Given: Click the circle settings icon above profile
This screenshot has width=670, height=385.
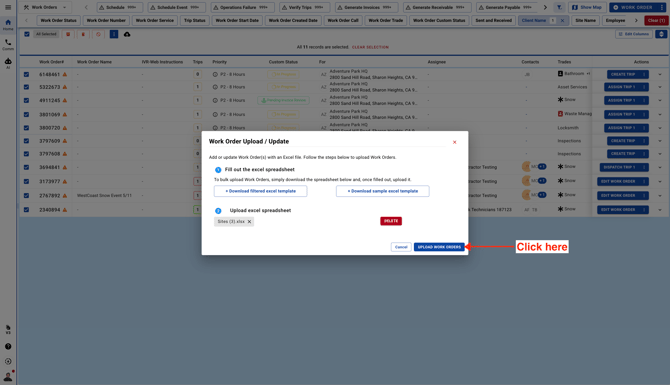Looking at the screenshot, I should 8,361.
